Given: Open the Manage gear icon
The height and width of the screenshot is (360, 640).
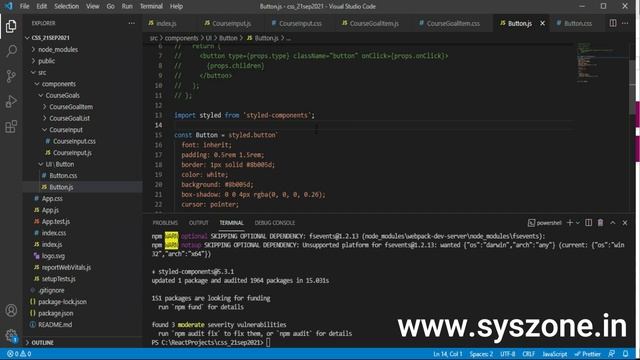Looking at the screenshot, I should point(11,336).
